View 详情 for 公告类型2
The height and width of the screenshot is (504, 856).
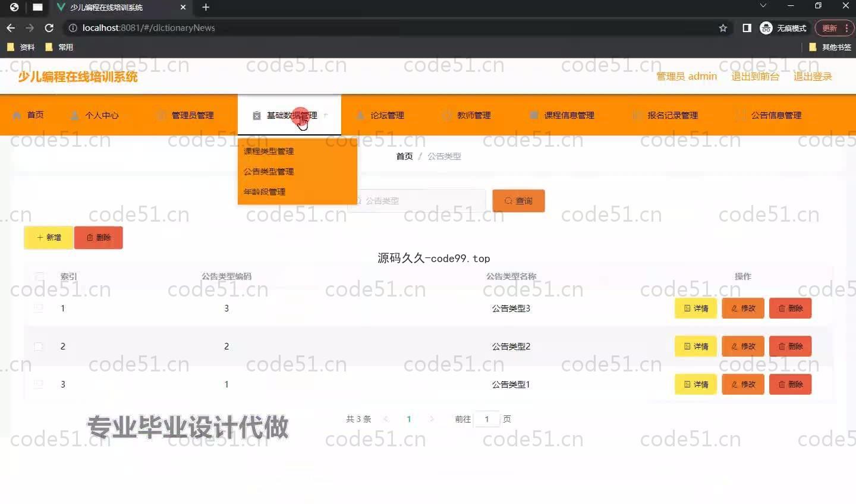click(695, 346)
